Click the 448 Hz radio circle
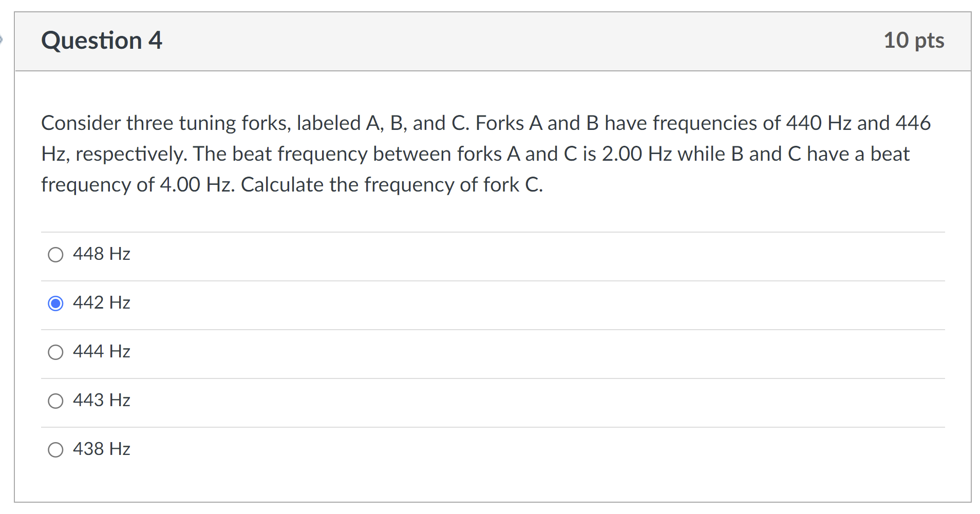980x514 pixels. 55,254
